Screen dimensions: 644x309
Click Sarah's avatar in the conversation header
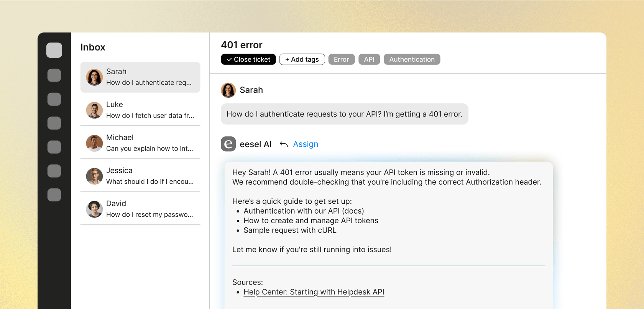coord(228,90)
